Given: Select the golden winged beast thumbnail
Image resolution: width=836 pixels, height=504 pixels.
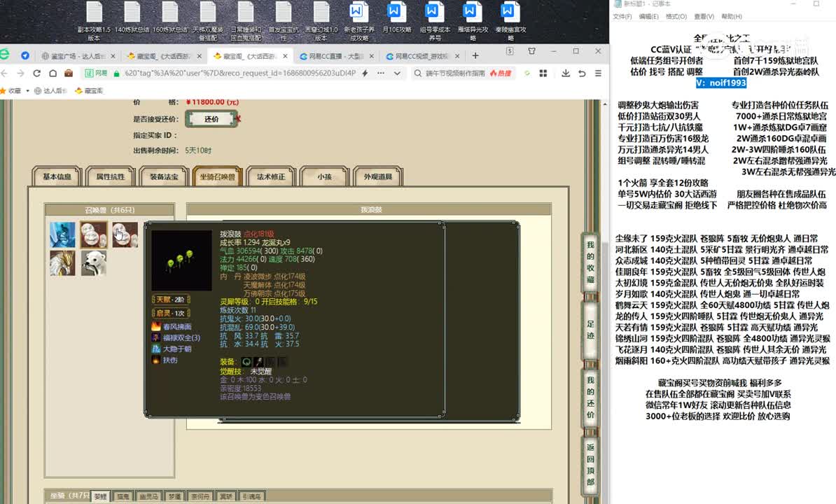Looking at the screenshot, I should click(62, 263).
